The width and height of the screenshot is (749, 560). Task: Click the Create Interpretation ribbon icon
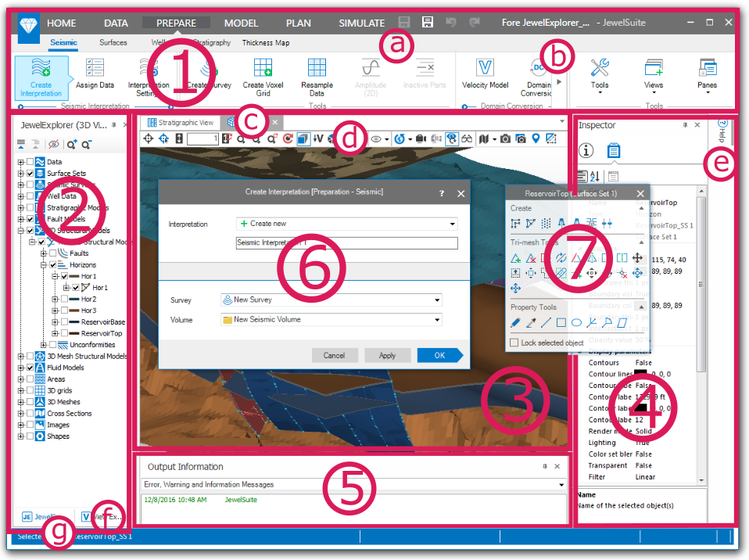click(41, 77)
